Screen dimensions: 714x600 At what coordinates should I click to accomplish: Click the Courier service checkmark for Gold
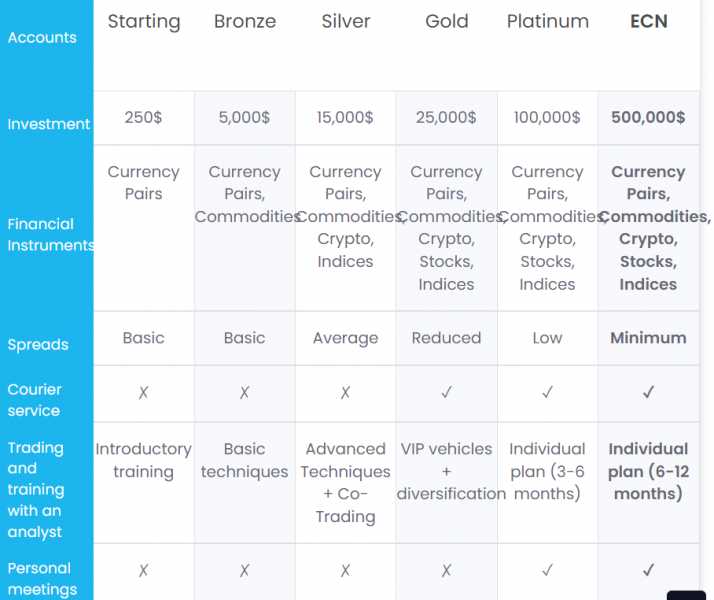(x=446, y=393)
